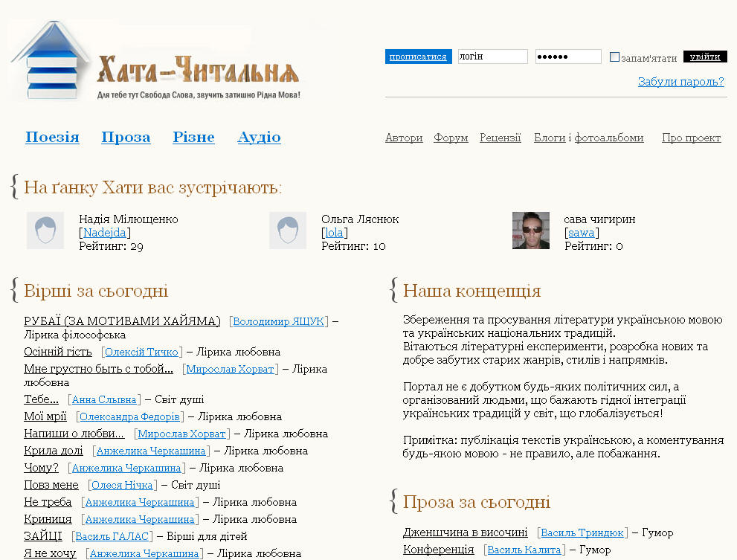Open the lola user profile link
The width and height of the screenshot is (737, 560).
pos(334,233)
